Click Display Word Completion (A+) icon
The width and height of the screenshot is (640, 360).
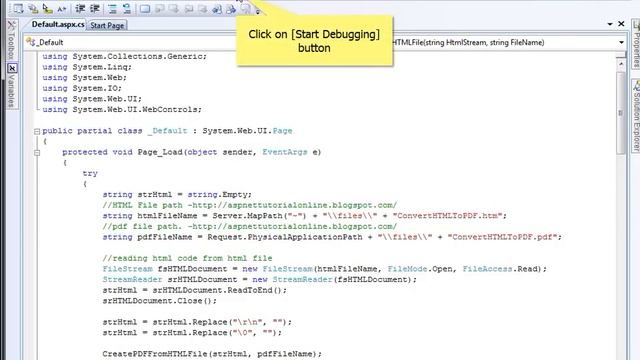click(x=62, y=9)
